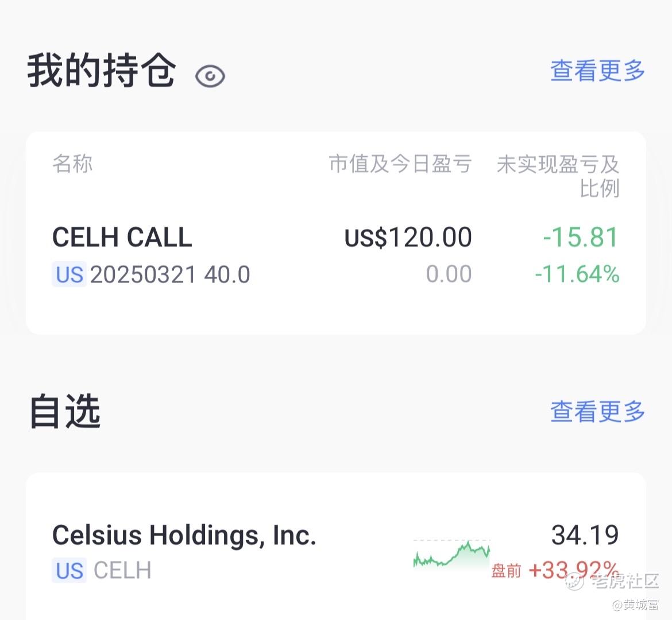Select the 名称 column header
This screenshot has height=620, width=672.
click(72, 164)
